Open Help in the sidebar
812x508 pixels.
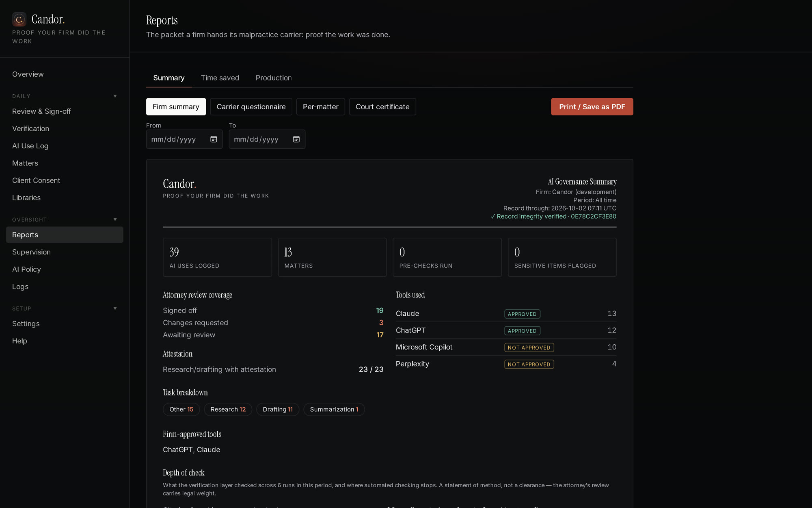65,341
